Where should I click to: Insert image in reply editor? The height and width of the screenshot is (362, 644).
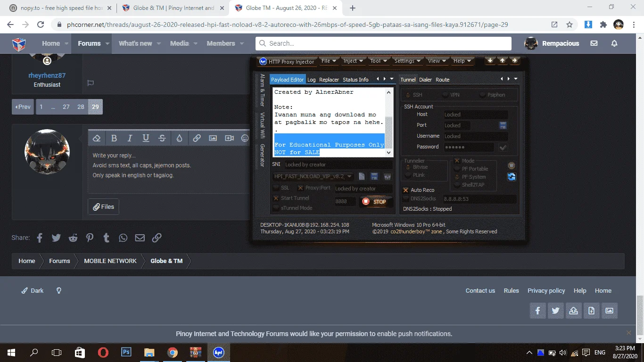pos(213,138)
